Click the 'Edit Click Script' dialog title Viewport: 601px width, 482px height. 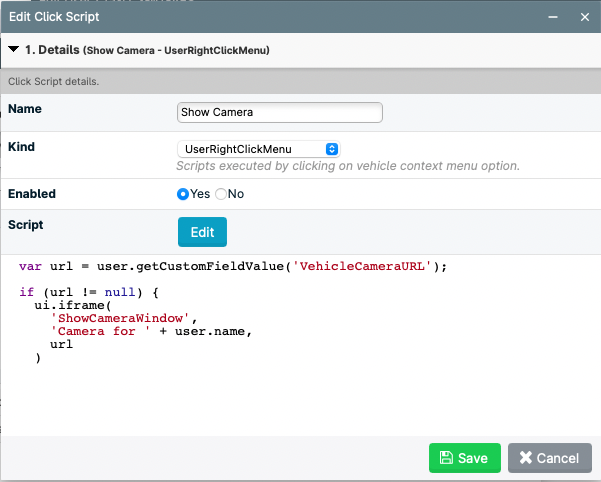(54, 17)
